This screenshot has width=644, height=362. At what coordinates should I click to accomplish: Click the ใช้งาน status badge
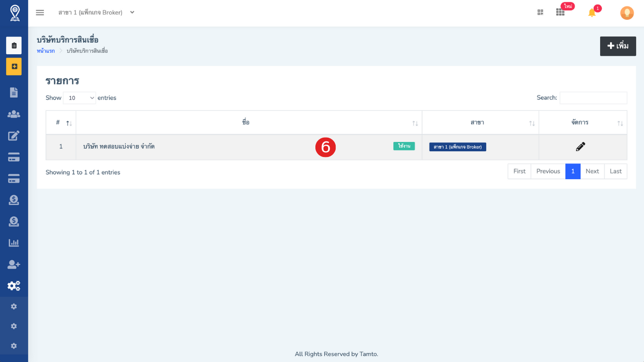coord(404,146)
